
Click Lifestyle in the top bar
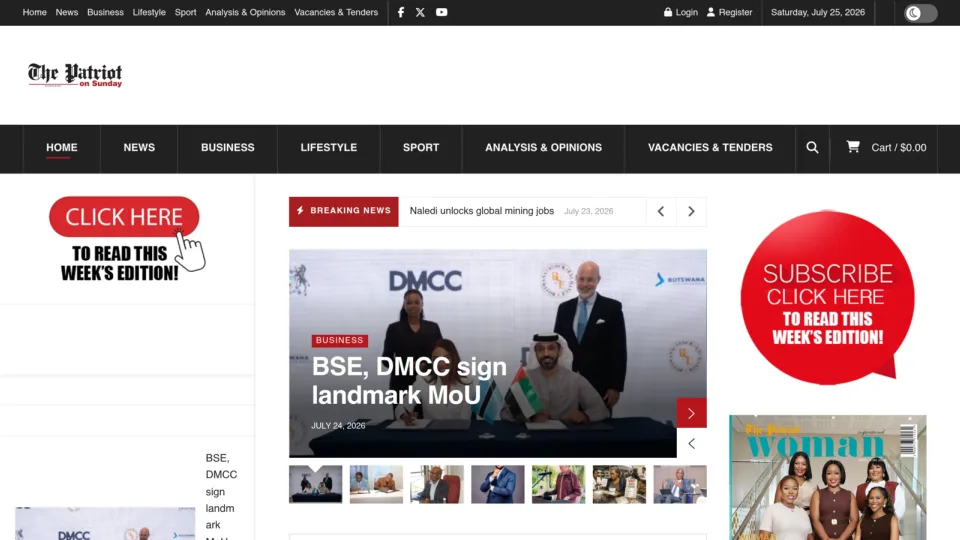pos(149,12)
